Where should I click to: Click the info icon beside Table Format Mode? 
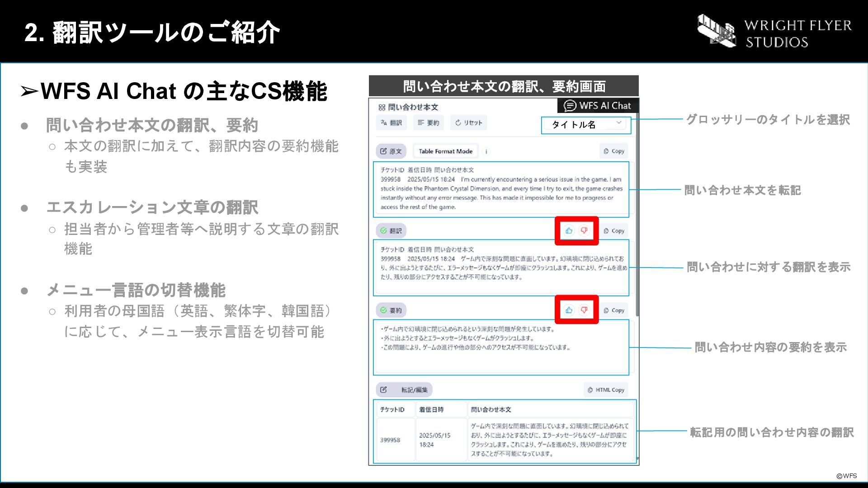click(x=486, y=151)
